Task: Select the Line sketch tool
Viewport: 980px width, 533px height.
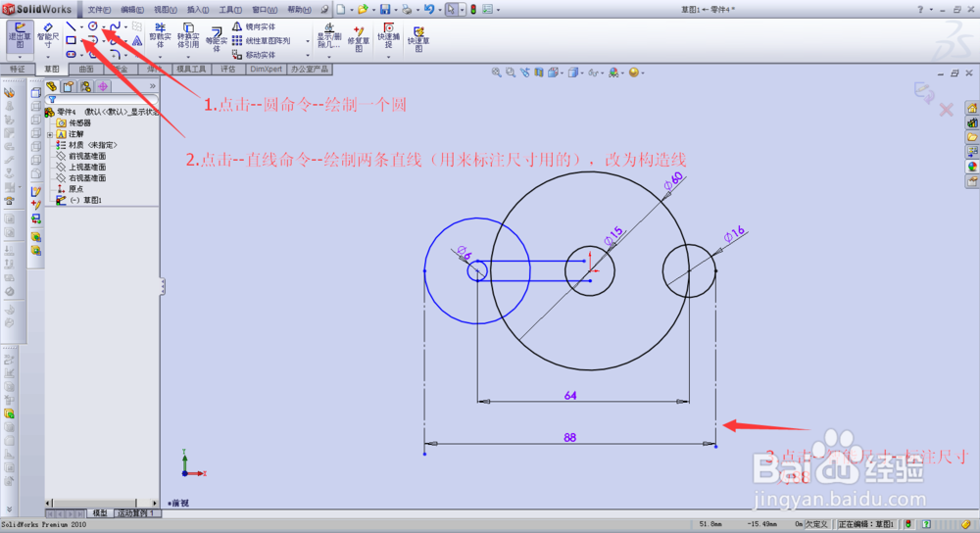Action: pos(71,26)
